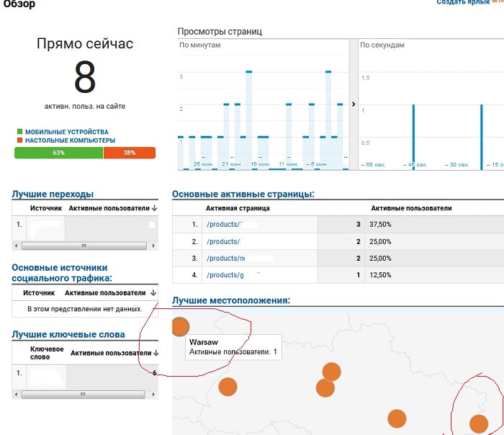Click the Warsaw location marker on map
The height and width of the screenshot is (435, 504).
180,327
